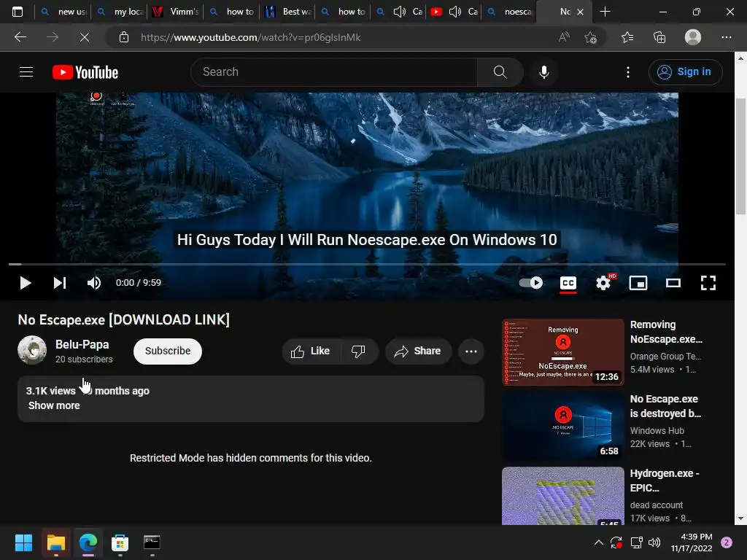747x560 pixels.
Task: Open YouTube settings three-dot menu
Action: [x=628, y=72]
